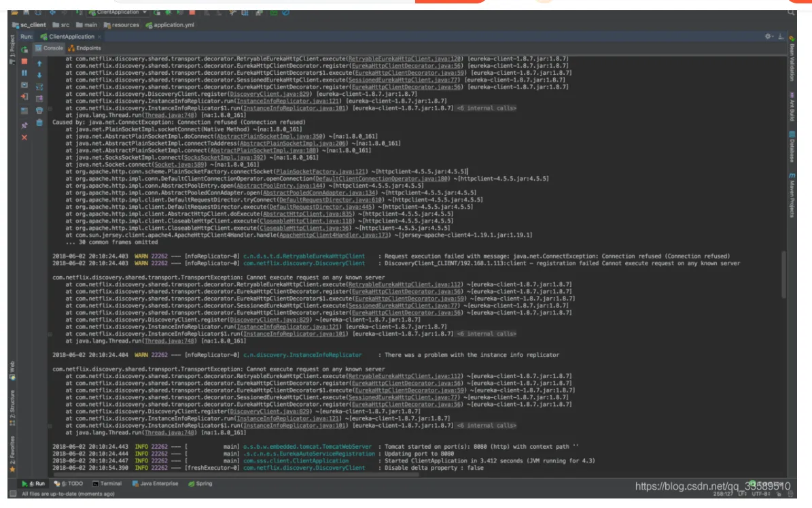The image size is (812, 508).
Task: Hide the Run tool window
Action: 781,36
